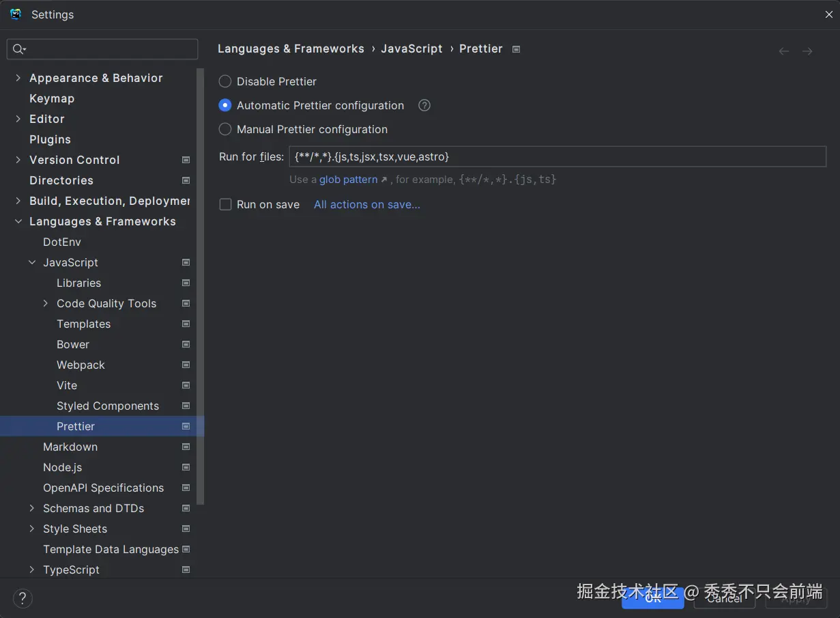
Task: Click project icon on Bower row
Action: [x=186, y=344]
